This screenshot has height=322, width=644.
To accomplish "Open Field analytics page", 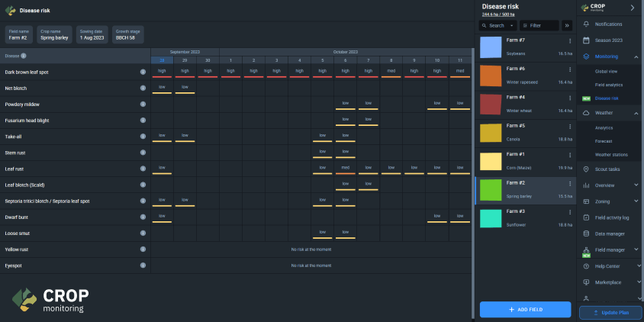I will tap(609, 85).
